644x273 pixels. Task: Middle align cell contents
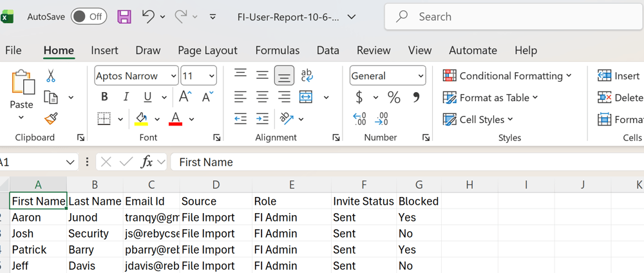[x=262, y=75]
